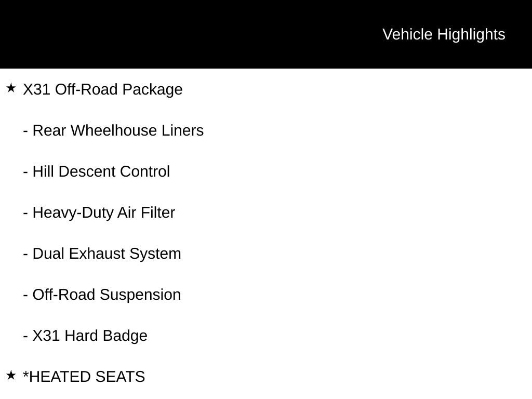Click the dash before Dual Exhaust System
This screenshot has width=532, height=399.
pos(25,254)
